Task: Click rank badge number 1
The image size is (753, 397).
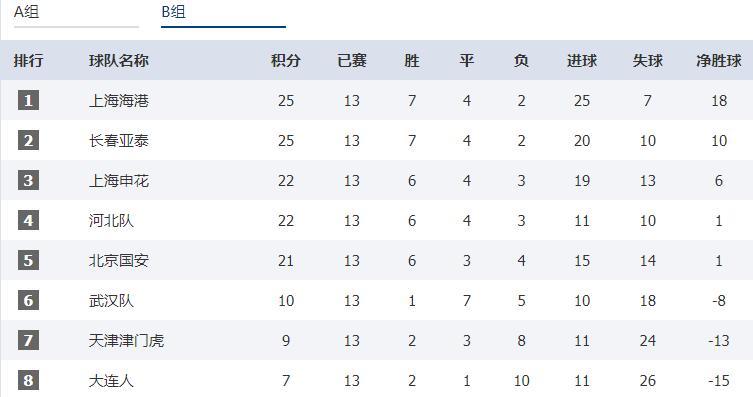Action: coord(28,100)
